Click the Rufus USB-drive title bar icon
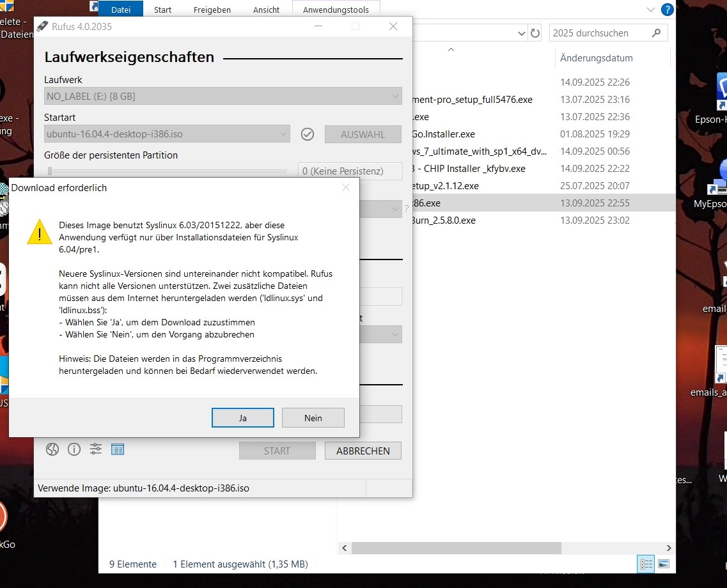Screen dimensions: 727x588 coord(42,26)
